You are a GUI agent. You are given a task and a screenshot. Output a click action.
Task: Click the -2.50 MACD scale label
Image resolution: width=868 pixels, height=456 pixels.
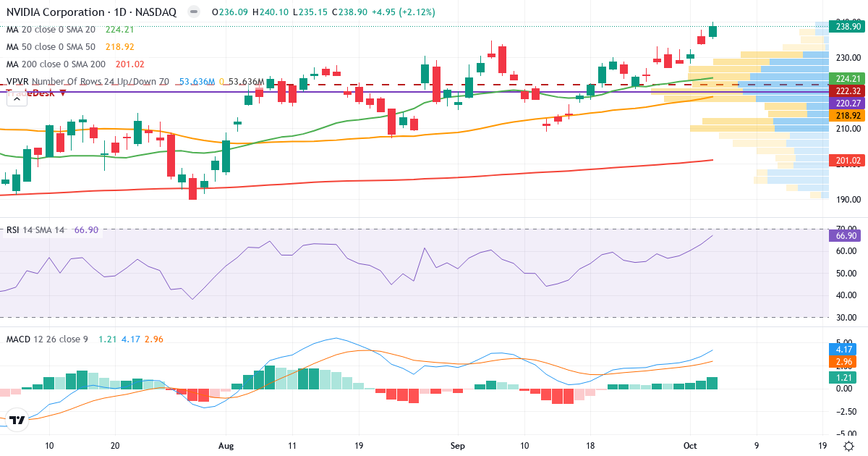coord(847,411)
